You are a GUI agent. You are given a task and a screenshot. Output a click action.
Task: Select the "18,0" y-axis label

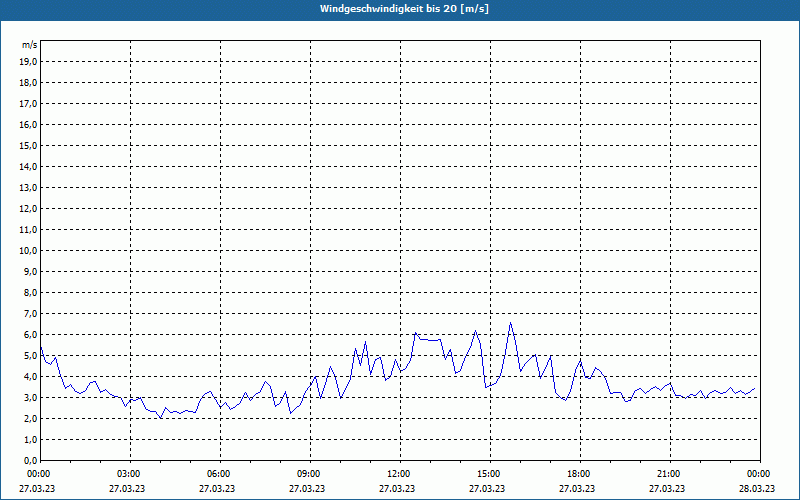(x=28, y=83)
